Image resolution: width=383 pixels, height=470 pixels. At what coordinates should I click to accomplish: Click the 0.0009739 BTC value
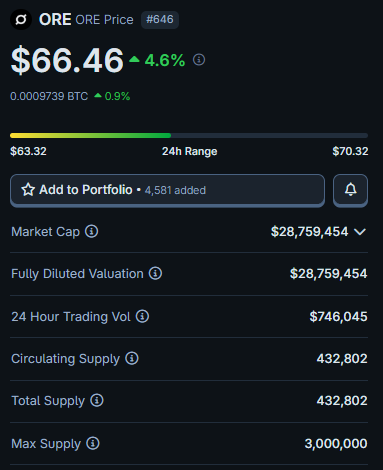49,96
